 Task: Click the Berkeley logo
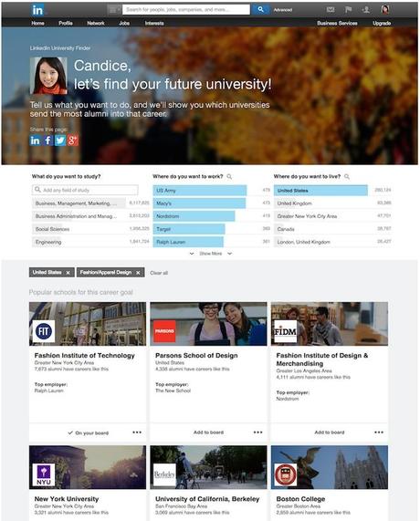164,474
